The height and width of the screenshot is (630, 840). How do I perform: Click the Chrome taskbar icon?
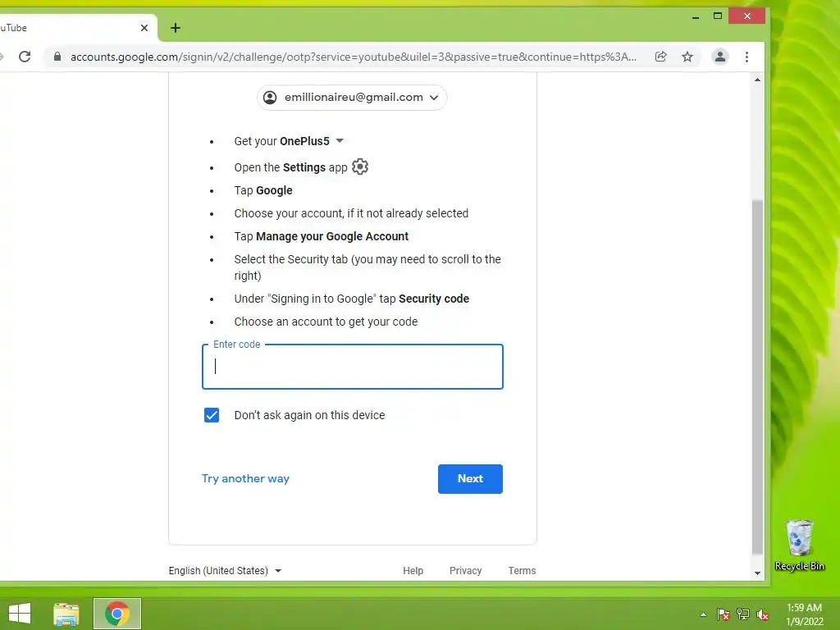pyautogui.click(x=117, y=614)
